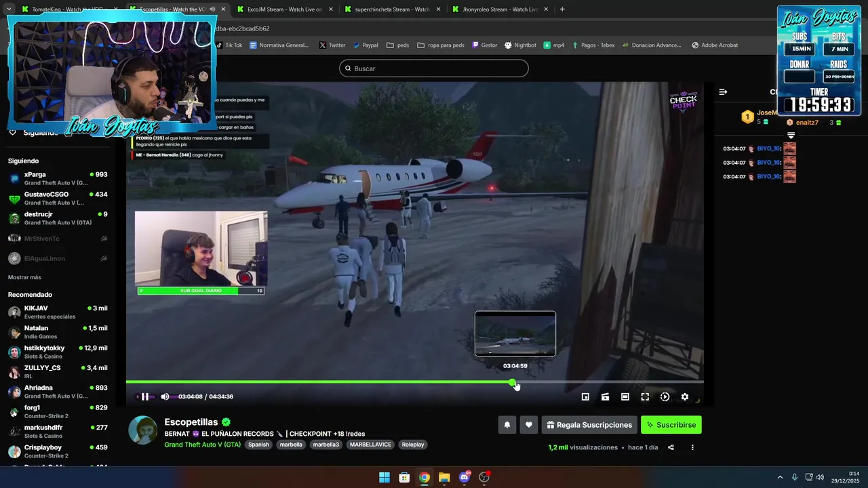The width and height of the screenshot is (868, 488).
Task: Open Crisplayboy recommended channel
Action: (x=58, y=451)
